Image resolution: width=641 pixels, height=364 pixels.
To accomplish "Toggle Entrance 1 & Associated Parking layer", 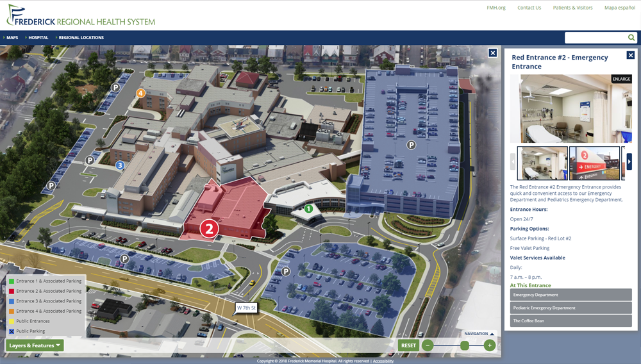I will coord(45,281).
